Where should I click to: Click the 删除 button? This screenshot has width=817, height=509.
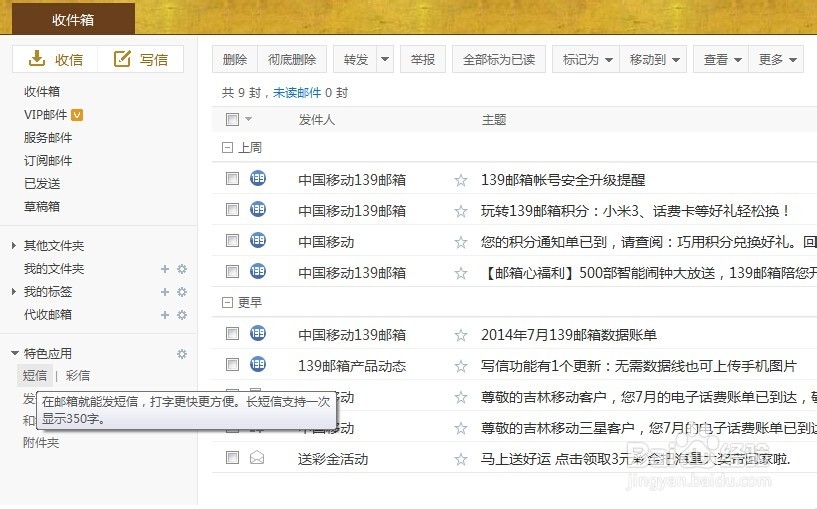click(235, 59)
